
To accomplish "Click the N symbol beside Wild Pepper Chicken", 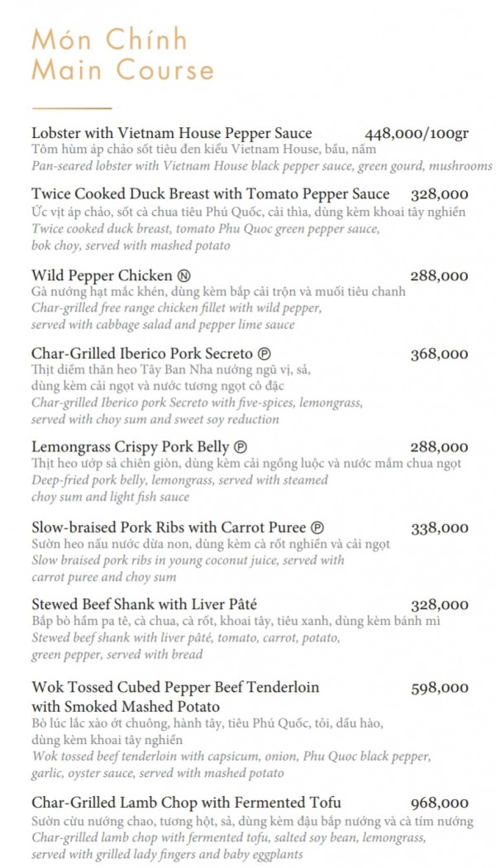I will click(x=184, y=276).
